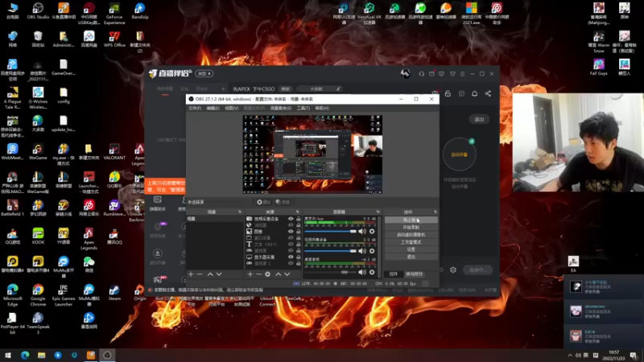Image resolution: width=644 pixels, height=362 pixels.
Task: Show the 浏览器 source via eye icon
Action: tap(291, 225)
